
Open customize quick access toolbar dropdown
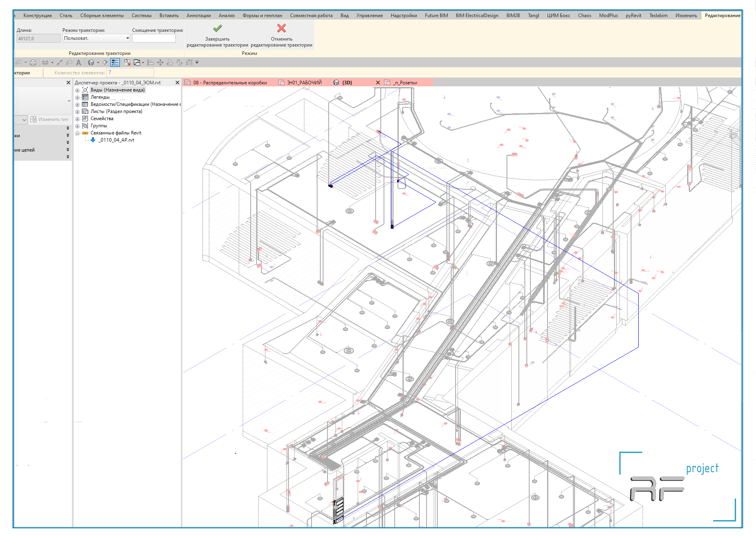coord(197,62)
